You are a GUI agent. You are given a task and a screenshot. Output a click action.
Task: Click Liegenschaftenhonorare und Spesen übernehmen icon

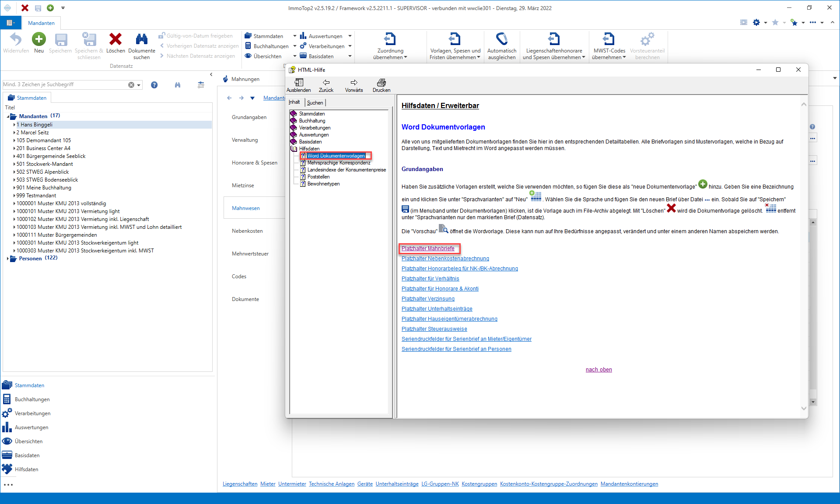coord(554,39)
